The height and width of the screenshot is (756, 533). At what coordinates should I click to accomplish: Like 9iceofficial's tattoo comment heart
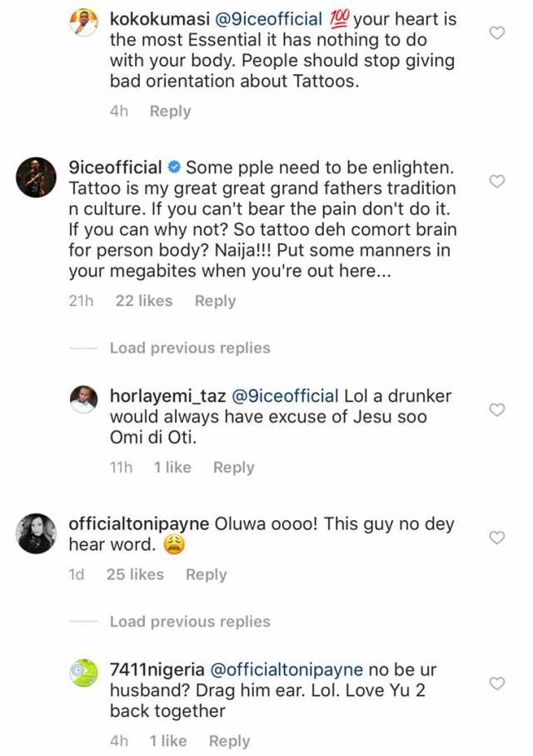tap(496, 181)
